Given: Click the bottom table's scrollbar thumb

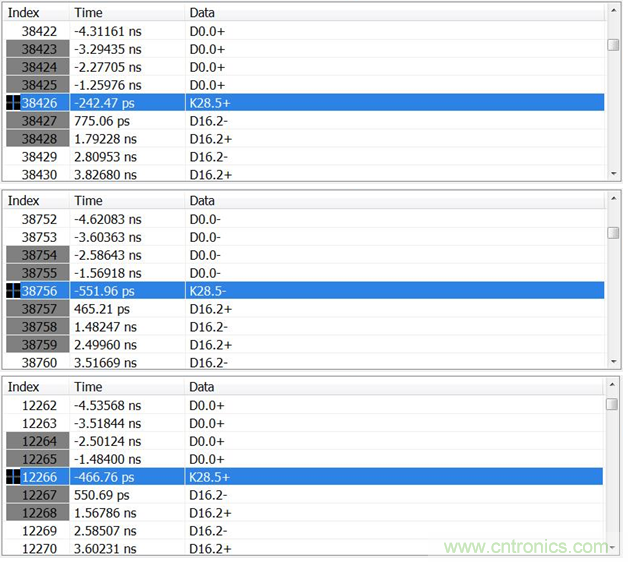Looking at the screenshot, I should click(x=612, y=404).
